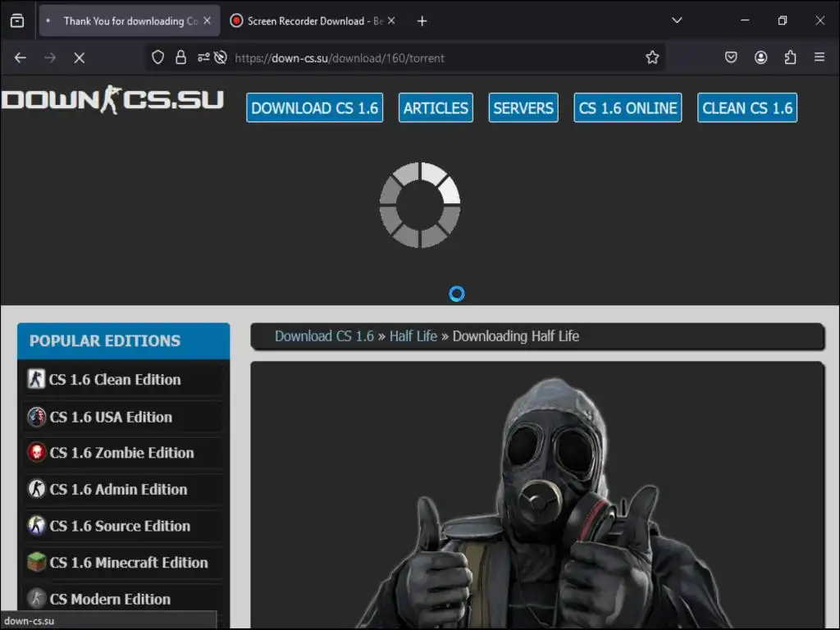Open the DOWNLOAD CS 1.6 menu button

coord(314,107)
